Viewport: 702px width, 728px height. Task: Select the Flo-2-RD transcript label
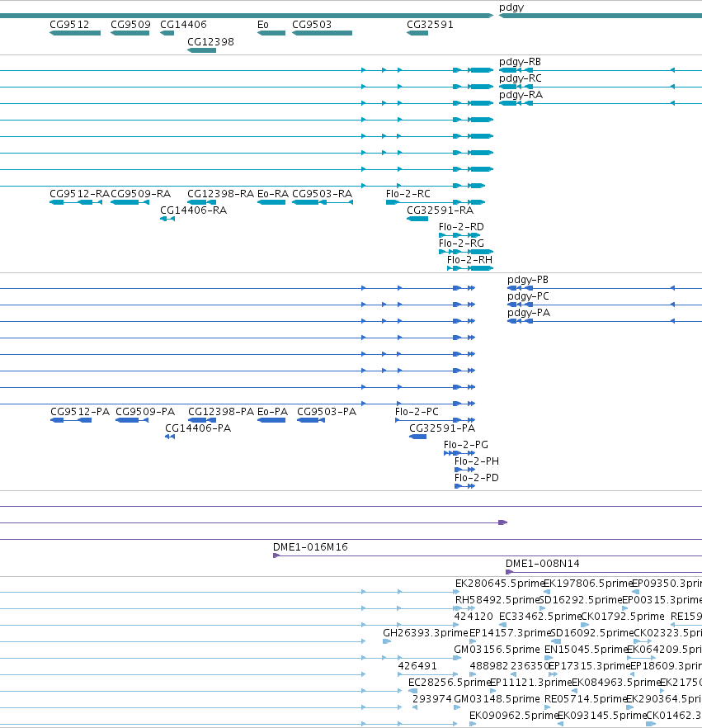pos(461,227)
